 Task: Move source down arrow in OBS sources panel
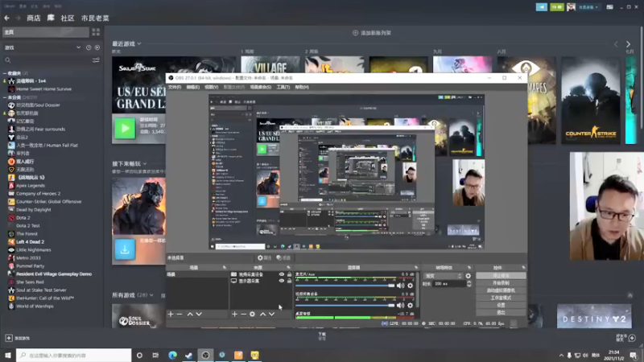pos(271,315)
